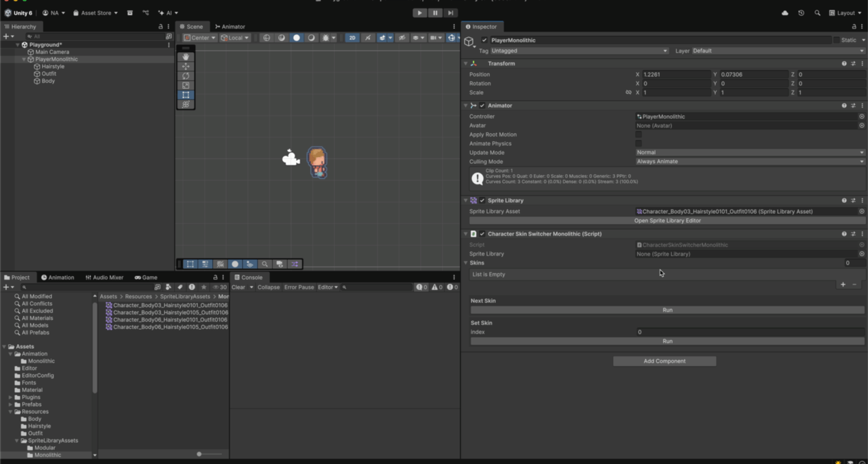Select the Hand tool in Scene view
868x464 pixels.
pos(186,57)
